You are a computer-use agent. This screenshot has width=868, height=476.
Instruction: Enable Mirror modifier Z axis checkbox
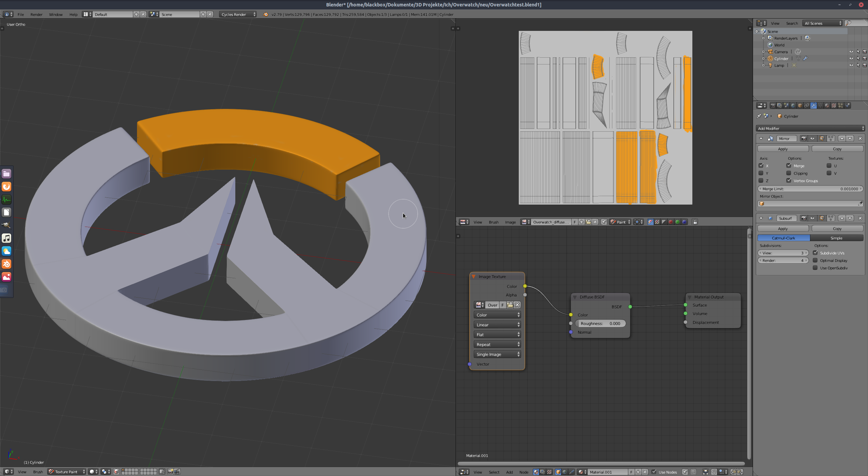761,180
